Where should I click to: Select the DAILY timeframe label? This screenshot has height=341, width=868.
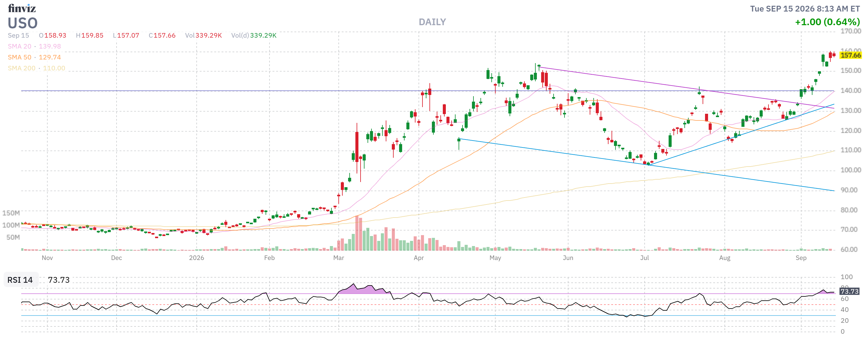432,22
